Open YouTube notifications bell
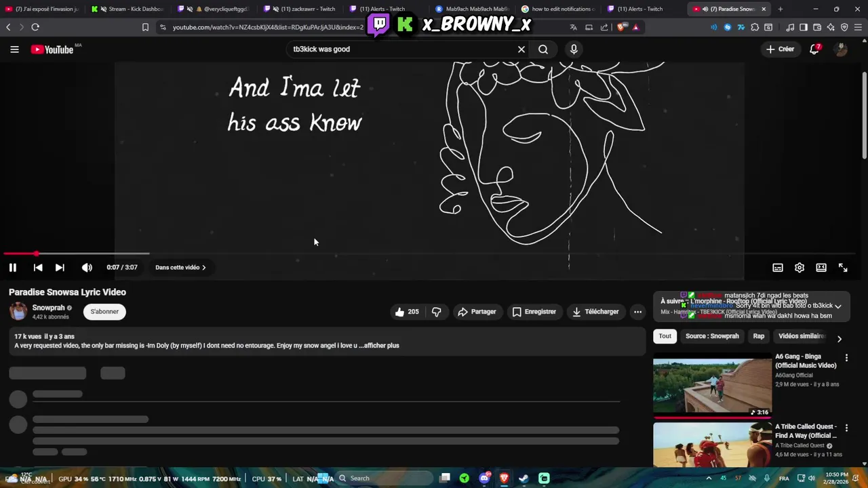Viewport: 868px width, 488px height. click(x=814, y=49)
